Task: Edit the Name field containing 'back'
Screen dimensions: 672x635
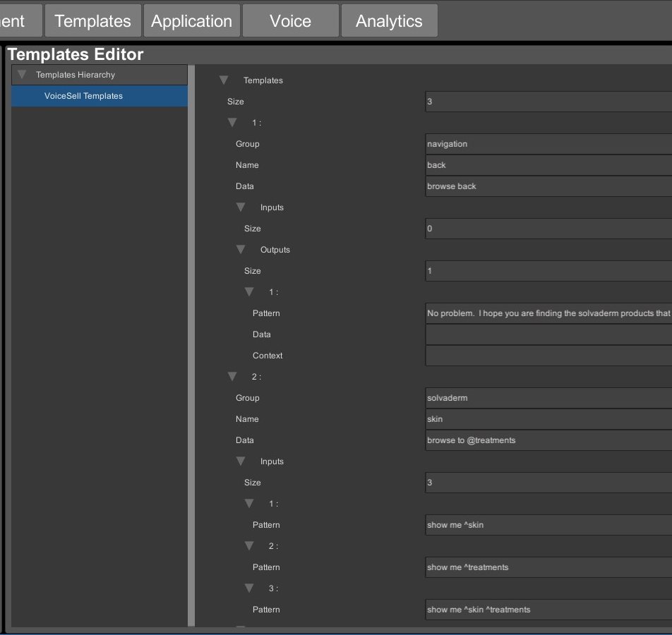Action: click(x=548, y=165)
